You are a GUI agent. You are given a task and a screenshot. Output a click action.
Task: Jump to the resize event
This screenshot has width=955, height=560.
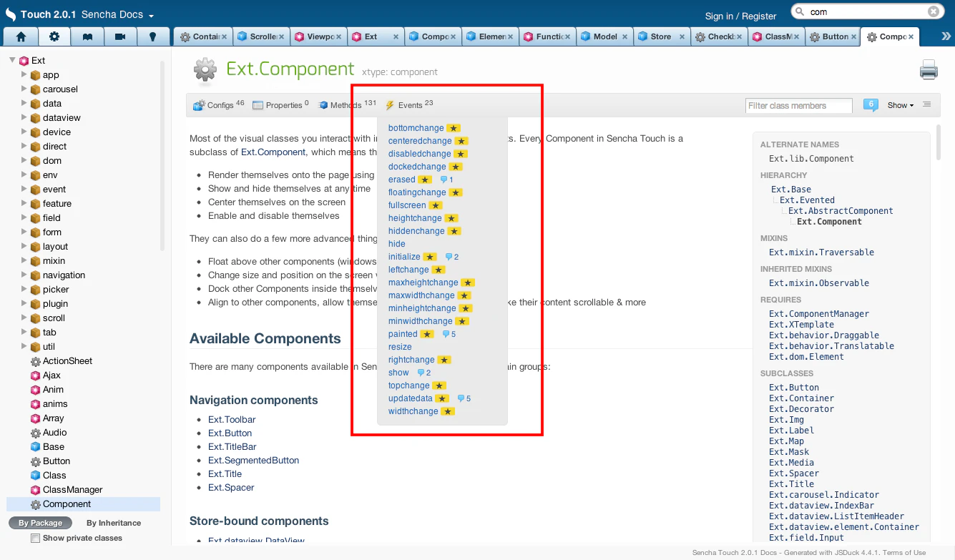click(400, 347)
